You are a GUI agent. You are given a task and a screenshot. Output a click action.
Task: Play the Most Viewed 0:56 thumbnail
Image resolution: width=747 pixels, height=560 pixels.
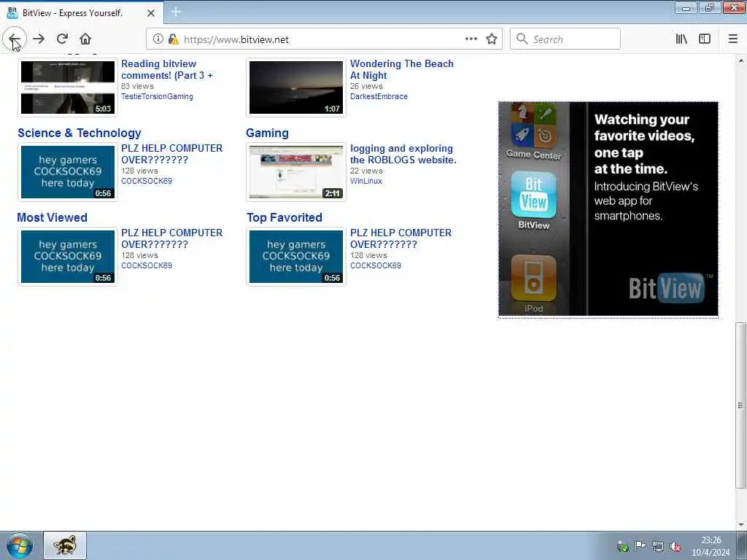[68, 257]
